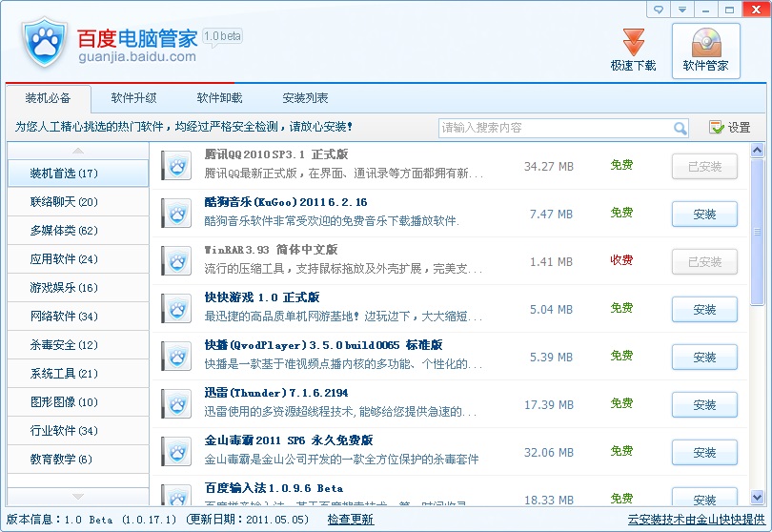Screen dimensions: 772x532
Task: Open 设置 settings with checklist icon
Action: (x=729, y=128)
